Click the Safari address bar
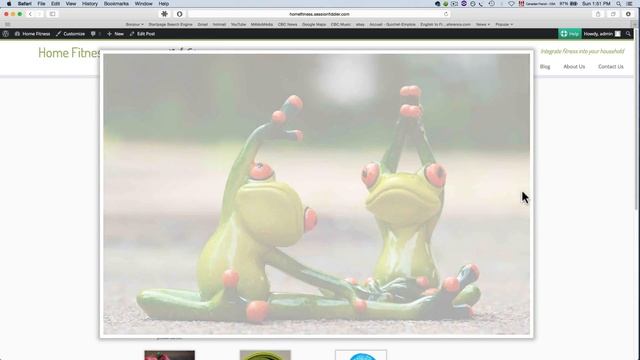This screenshot has width=640, height=360. click(319, 14)
